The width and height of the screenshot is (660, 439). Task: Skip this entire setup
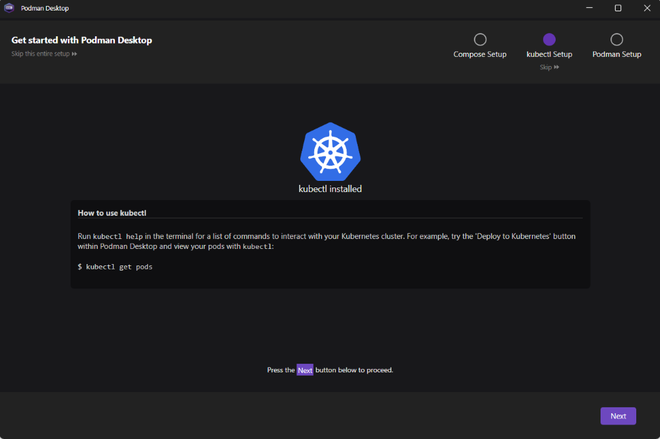click(44, 54)
